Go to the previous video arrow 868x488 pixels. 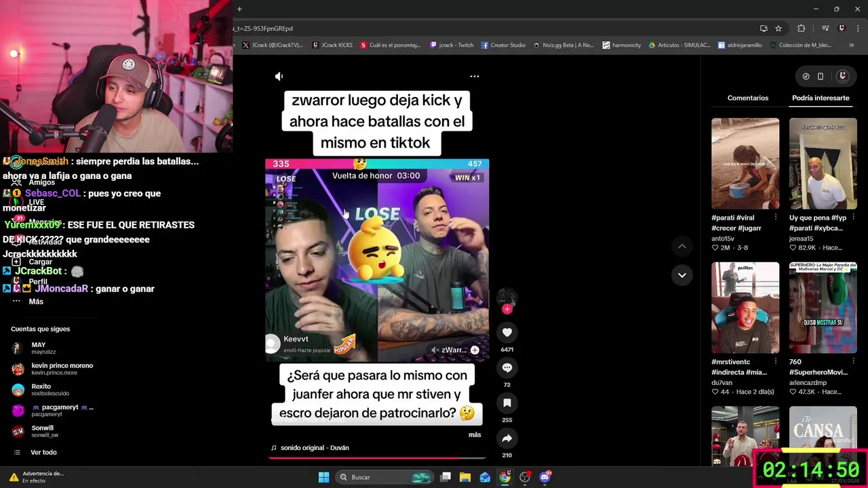pyautogui.click(x=682, y=246)
